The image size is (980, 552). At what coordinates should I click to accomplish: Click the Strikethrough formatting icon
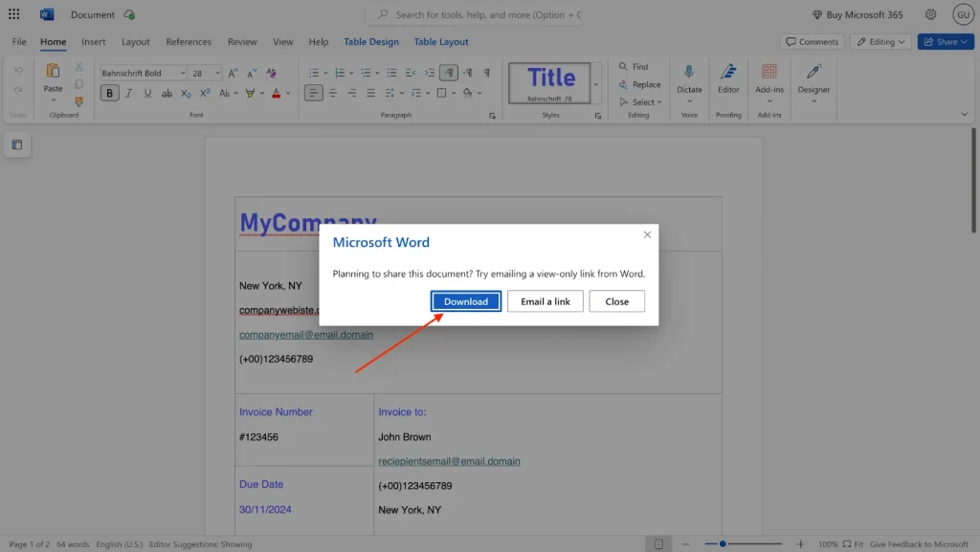[167, 93]
